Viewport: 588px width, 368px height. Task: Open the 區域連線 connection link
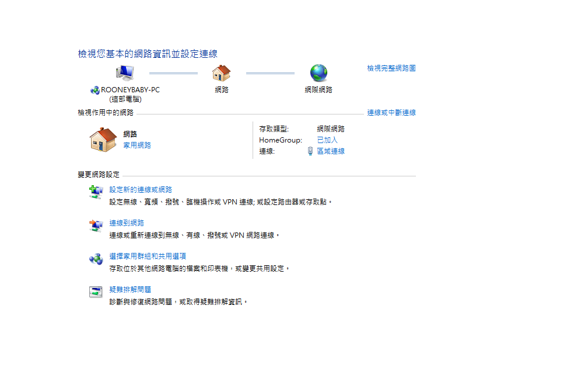tap(330, 151)
